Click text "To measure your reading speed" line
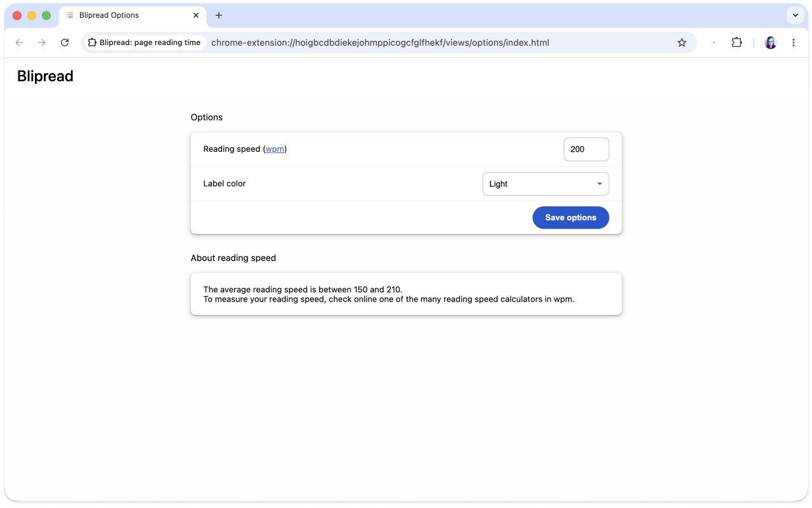 (389, 299)
